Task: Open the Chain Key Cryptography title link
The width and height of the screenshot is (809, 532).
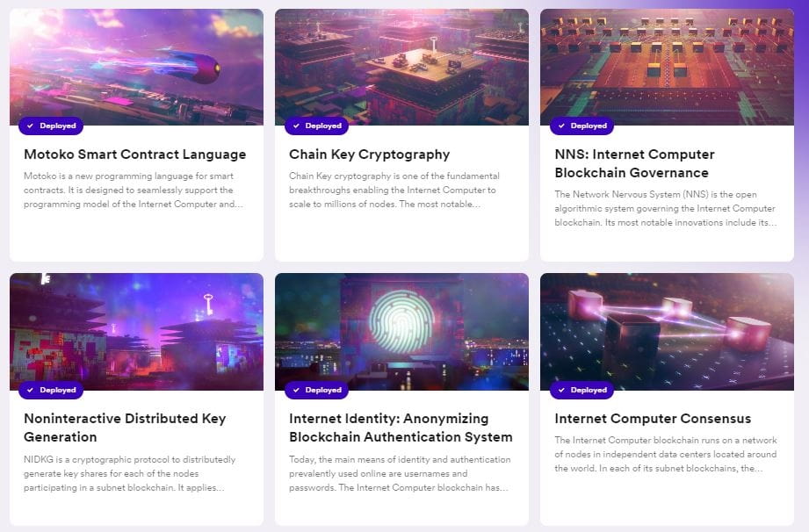Action: click(x=369, y=155)
